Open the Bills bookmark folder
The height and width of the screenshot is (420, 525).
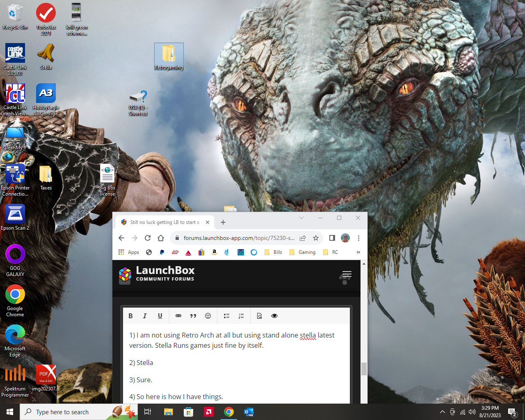[273, 252]
